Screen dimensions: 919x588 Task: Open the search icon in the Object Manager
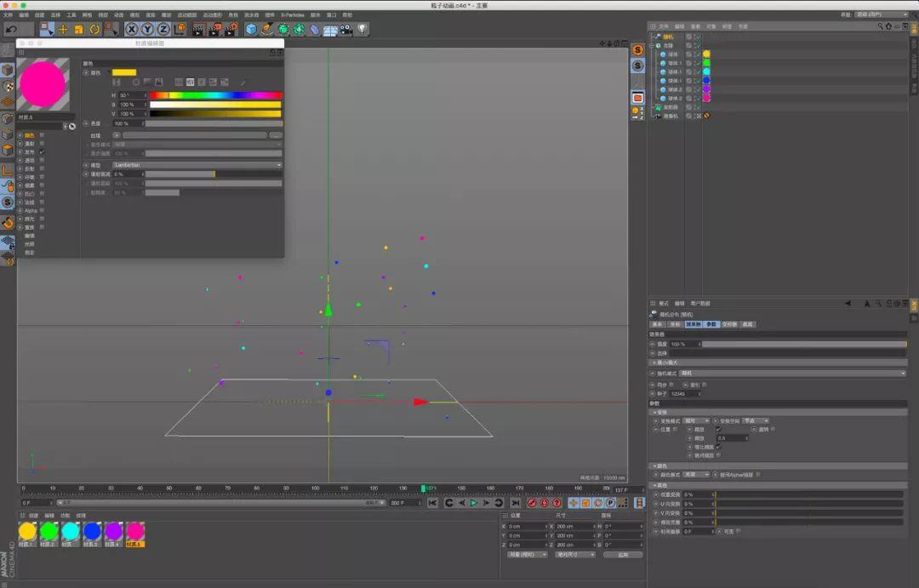[882, 26]
